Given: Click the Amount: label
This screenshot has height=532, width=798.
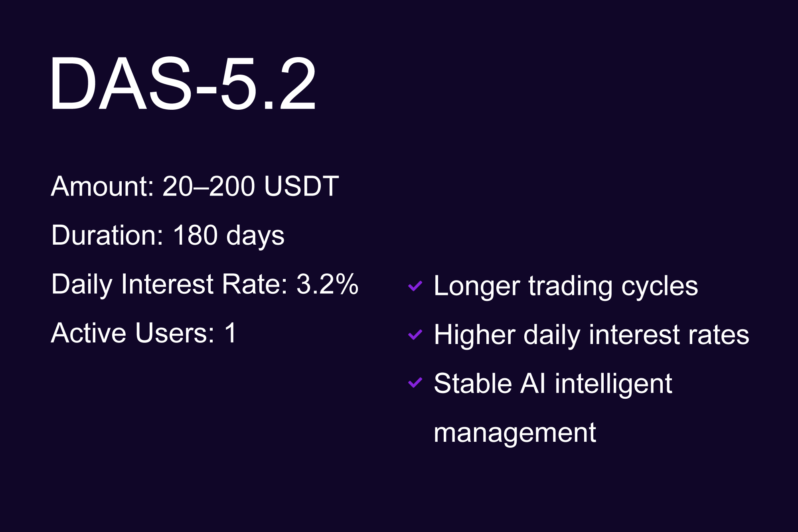Looking at the screenshot, I should 103,186.
